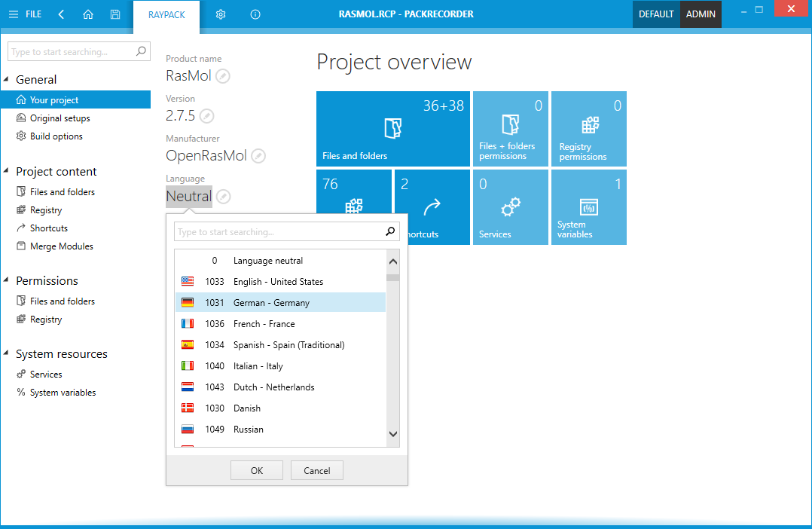Image resolution: width=812 pixels, height=529 pixels.
Task: Open the Services tile
Action: point(511,207)
